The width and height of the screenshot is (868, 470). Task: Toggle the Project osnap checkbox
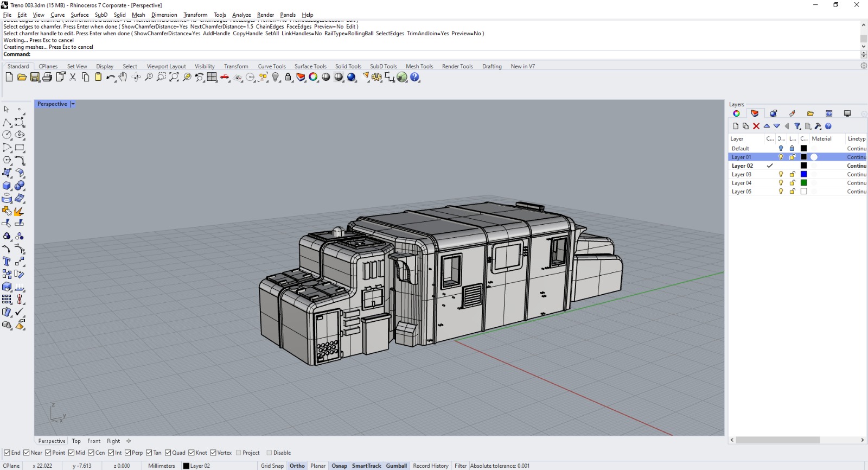[x=239, y=453]
